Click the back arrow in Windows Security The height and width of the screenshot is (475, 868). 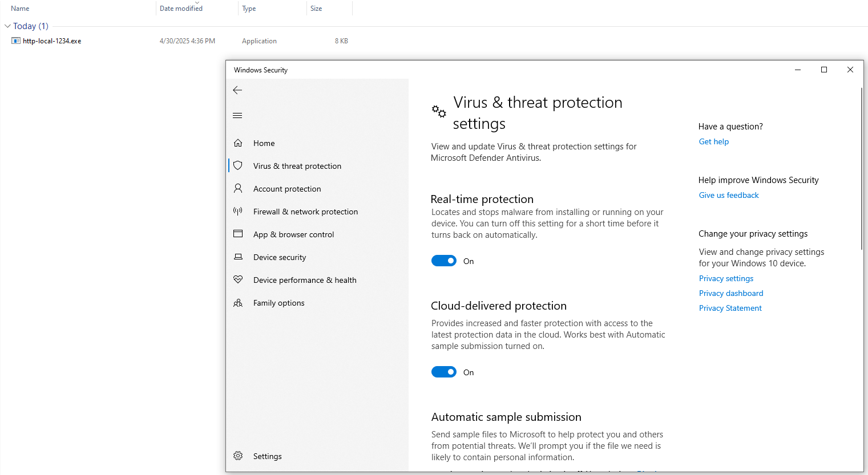point(237,90)
